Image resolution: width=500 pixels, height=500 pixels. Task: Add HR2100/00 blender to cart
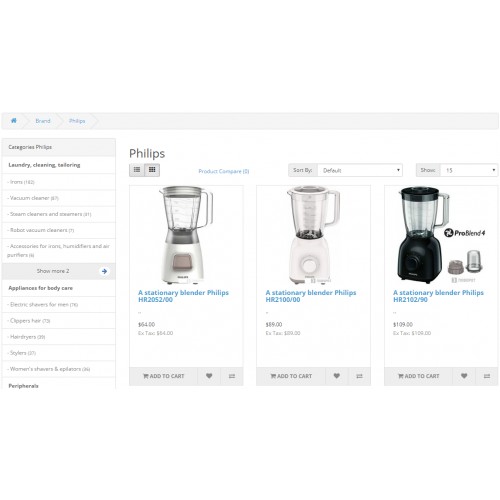tap(291, 376)
